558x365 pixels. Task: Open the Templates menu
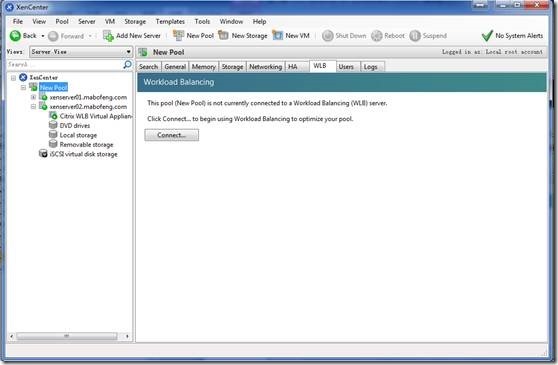click(170, 21)
